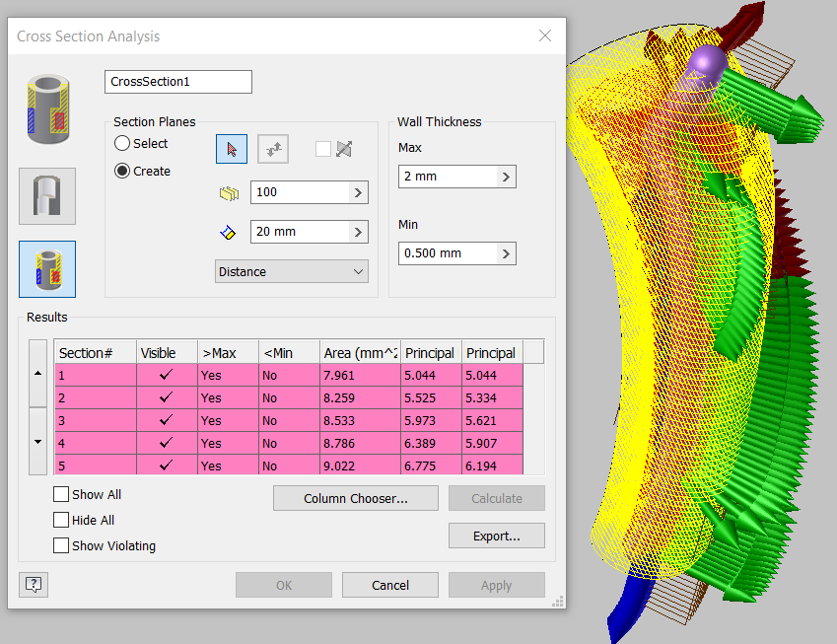This screenshot has height=644, width=837.
Task: Click the gray cutaway cylinder preview icon
Action: tap(46, 195)
